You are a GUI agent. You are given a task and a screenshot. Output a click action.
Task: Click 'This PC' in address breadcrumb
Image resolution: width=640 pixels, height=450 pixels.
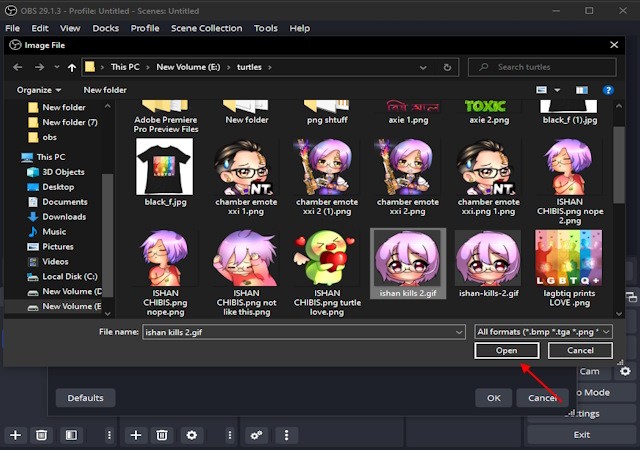(x=125, y=67)
